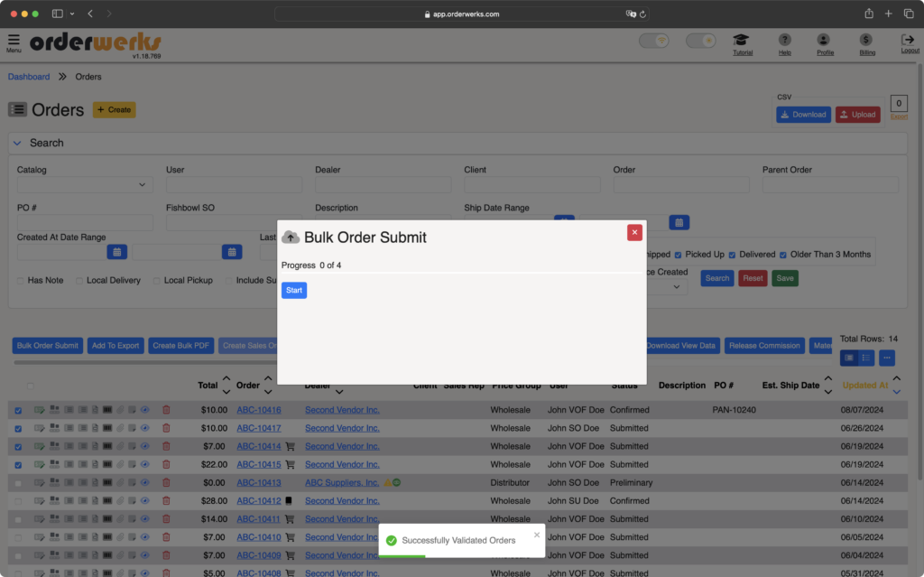Open the Catalog dropdown
Screen dimensions: 924x577
coord(85,185)
